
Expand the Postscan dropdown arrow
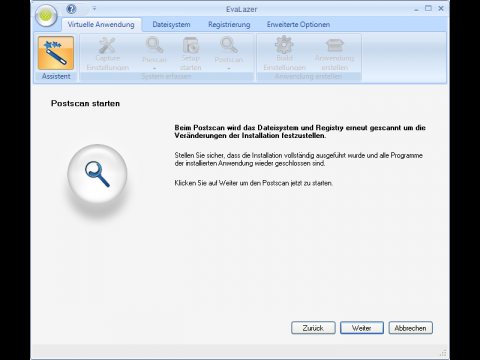pos(229,68)
